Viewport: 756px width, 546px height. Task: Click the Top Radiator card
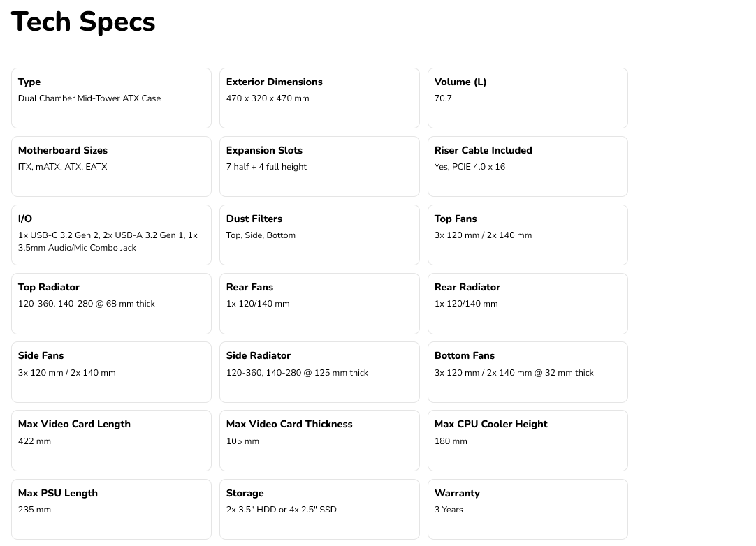[x=111, y=304]
